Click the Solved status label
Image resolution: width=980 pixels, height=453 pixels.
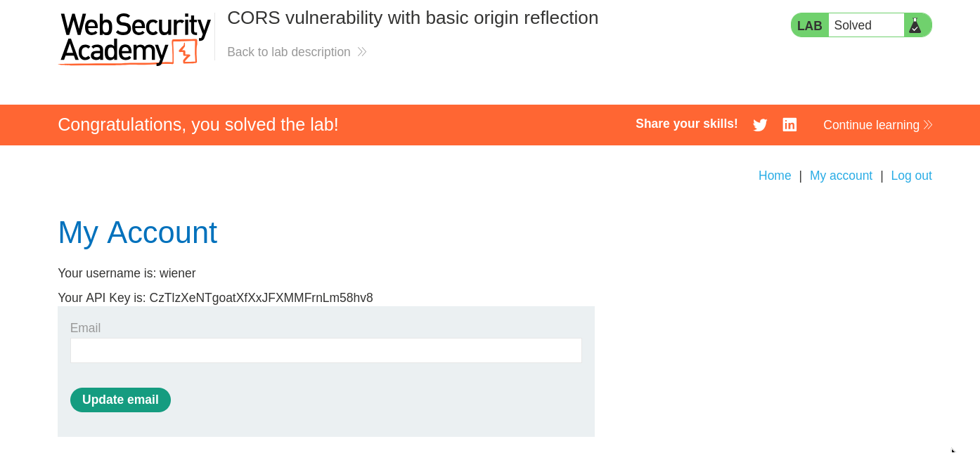tap(853, 25)
